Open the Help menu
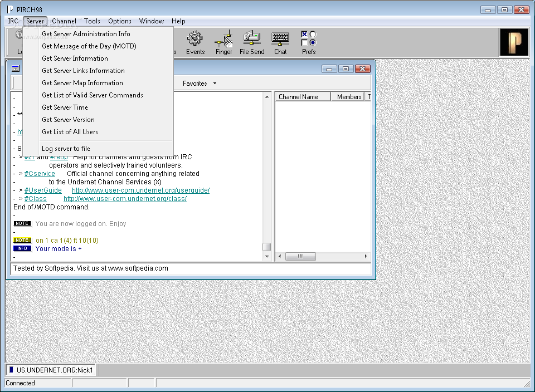The width and height of the screenshot is (535, 392). (x=178, y=21)
